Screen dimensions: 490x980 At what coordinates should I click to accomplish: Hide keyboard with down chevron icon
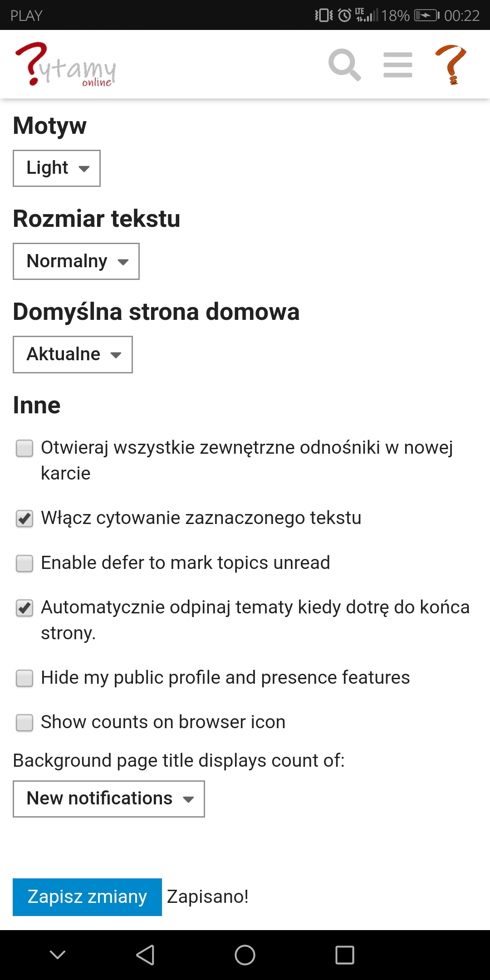pyautogui.click(x=58, y=955)
